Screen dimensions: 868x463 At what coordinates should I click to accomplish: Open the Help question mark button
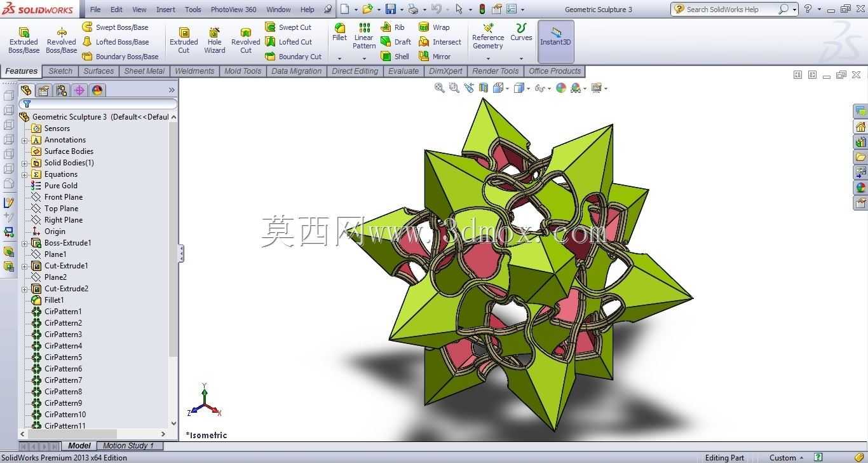pyautogui.click(x=808, y=9)
